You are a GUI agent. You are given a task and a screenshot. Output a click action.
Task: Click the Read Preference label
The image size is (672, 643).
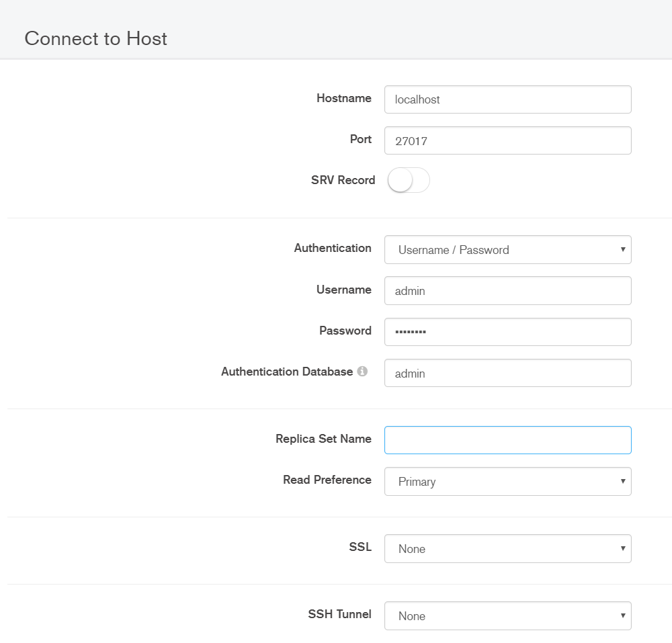(x=327, y=480)
